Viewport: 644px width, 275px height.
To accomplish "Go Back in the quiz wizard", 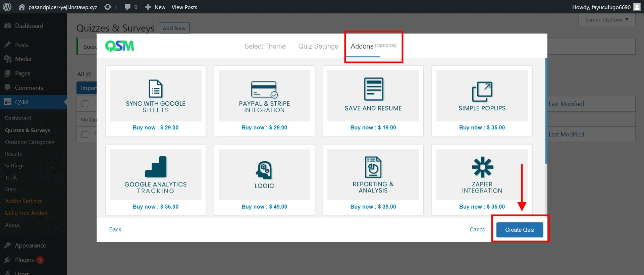I will pos(115,229).
